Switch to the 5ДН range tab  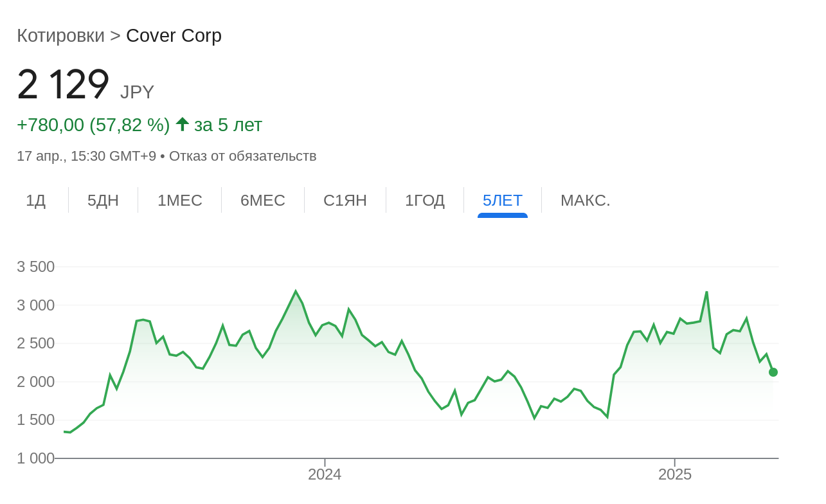(x=103, y=201)
